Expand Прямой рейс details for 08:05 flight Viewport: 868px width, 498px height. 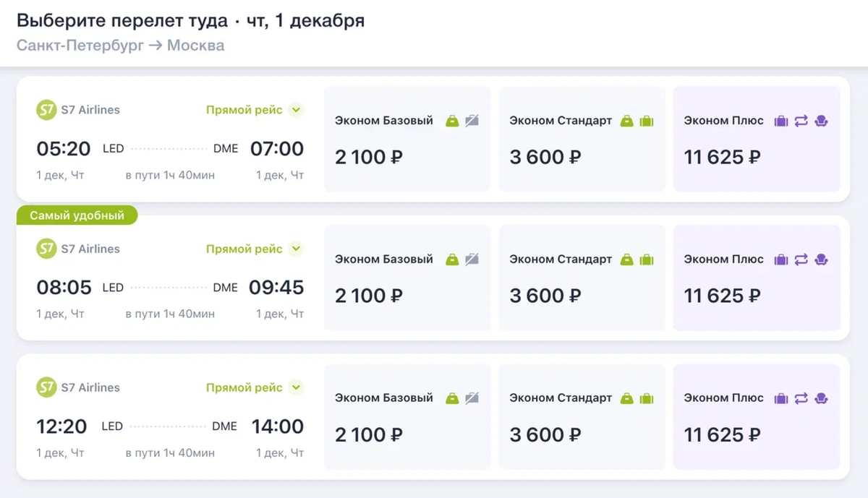[x=295, y=249]
